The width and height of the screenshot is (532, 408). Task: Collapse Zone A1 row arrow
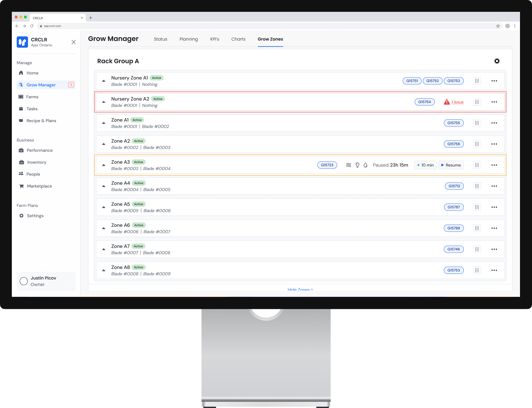[x=104, y=123]
